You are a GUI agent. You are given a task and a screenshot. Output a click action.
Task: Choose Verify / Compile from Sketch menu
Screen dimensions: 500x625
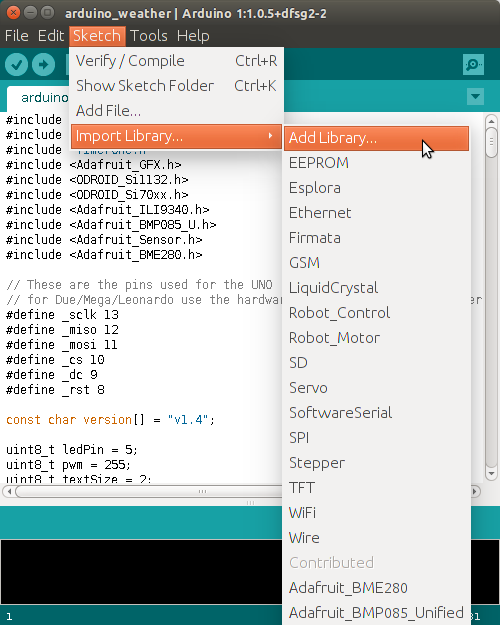[176, 61]
